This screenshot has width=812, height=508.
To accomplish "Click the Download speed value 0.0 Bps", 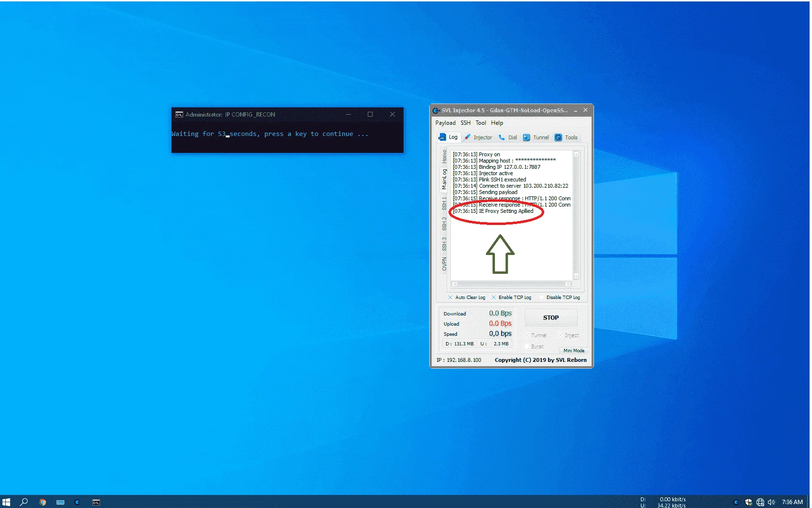I will (500, 314).
